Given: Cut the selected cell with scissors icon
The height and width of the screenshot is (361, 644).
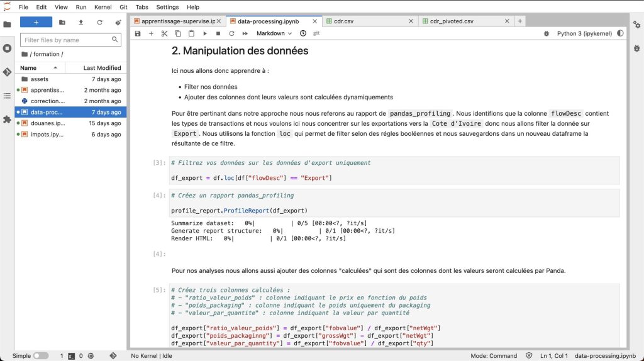Looking at the screenshot, I should [x=164, y=33].
